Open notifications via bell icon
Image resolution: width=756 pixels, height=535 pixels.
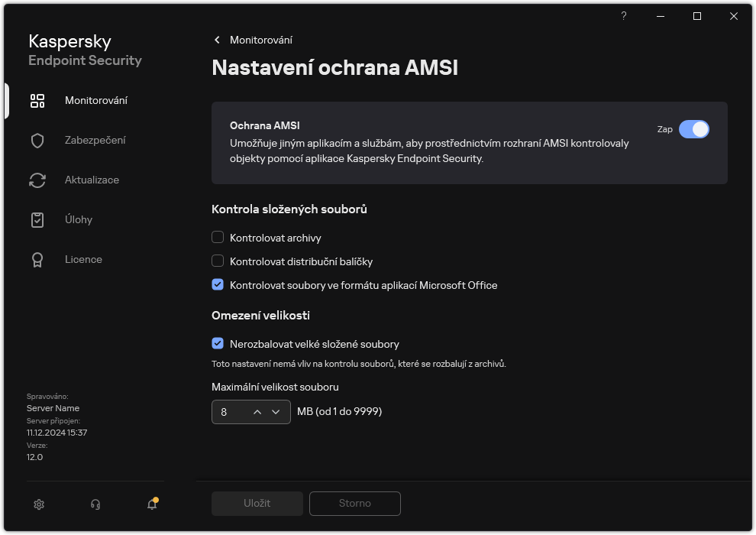[151, 504]
